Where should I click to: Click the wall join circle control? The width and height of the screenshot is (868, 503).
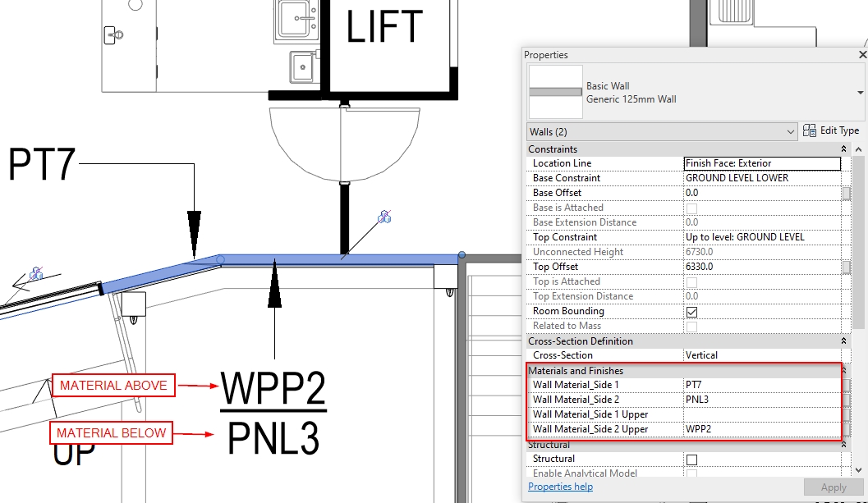tap(220, 259)
